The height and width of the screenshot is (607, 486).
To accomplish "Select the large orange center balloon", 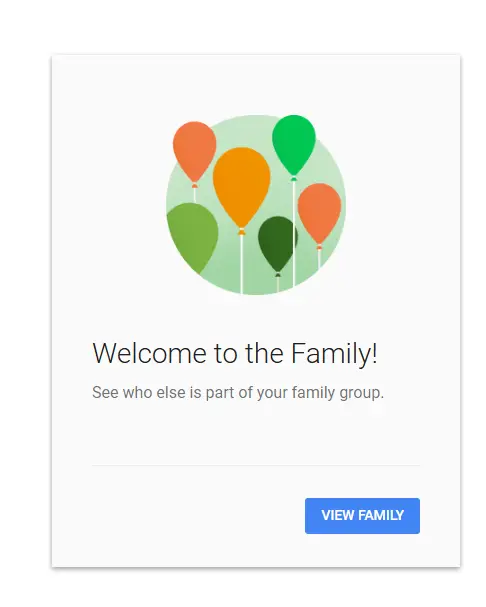I will coord(241,187).
